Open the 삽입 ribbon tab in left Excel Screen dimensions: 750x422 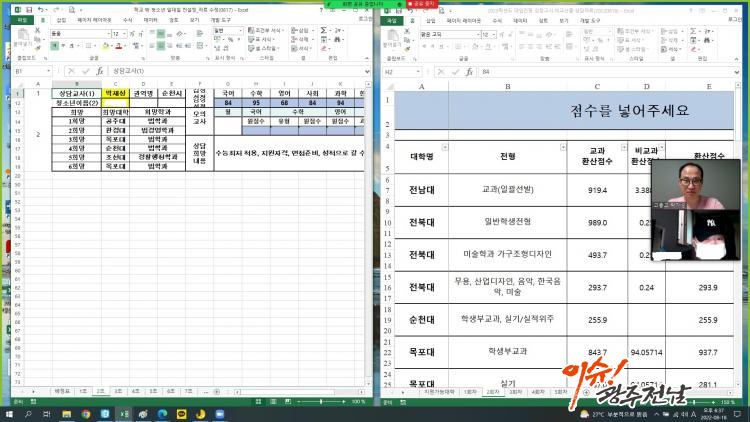62,19
